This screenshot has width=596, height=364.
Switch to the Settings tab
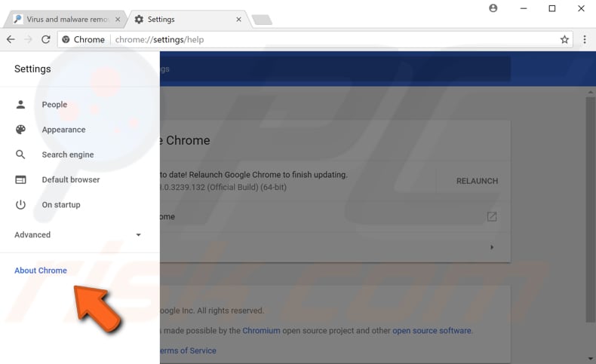188,20
